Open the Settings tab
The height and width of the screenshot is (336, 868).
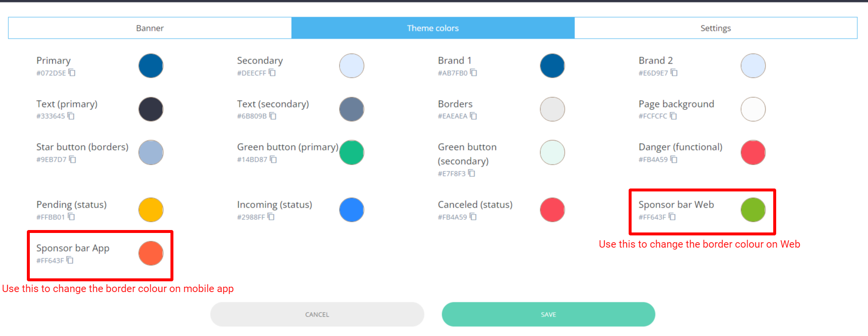pos(716,28)
